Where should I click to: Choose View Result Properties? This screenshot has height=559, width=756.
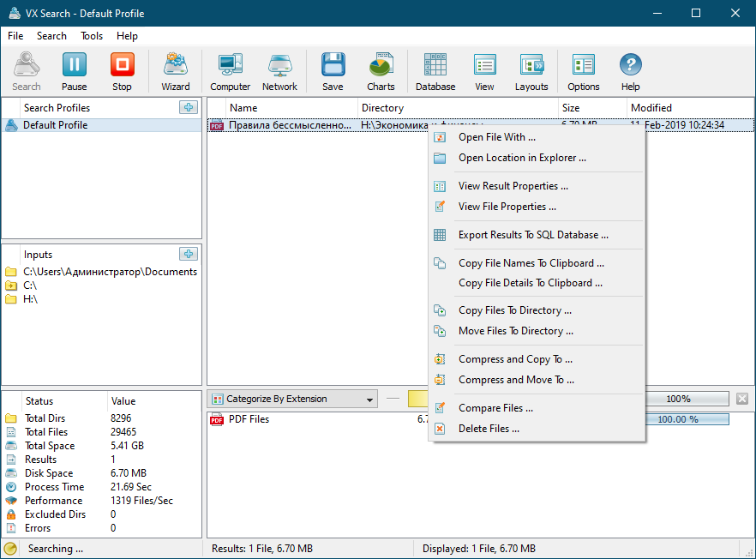coord(537,186)
